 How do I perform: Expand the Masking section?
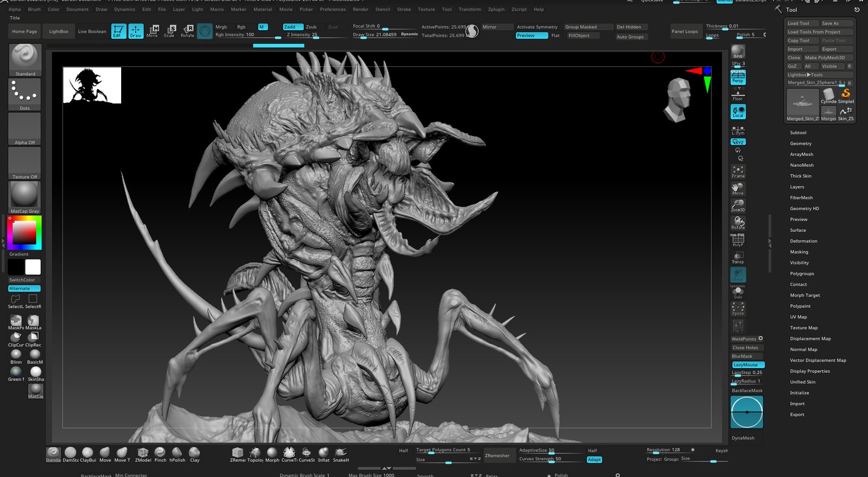click(799, 252)
